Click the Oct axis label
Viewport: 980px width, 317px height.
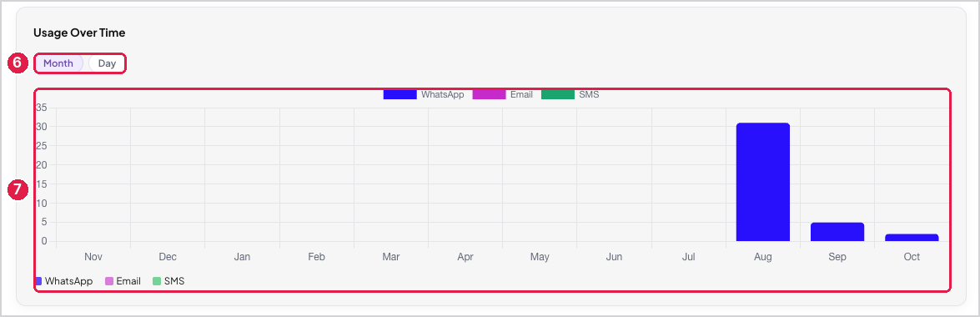[x=912, y=257]
